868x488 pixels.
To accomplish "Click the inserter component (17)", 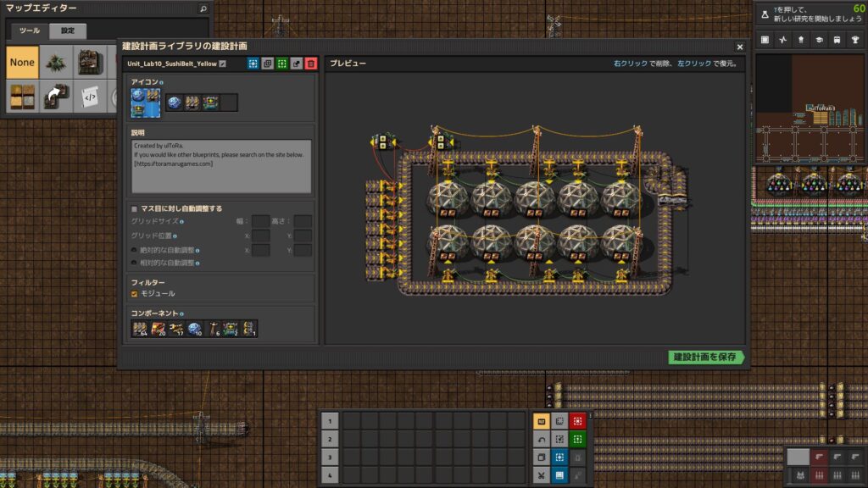I will [x=176, y=329].
